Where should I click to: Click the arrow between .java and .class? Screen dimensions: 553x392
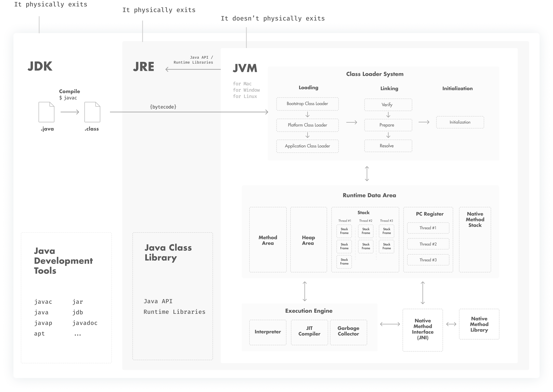click(70, 112)
